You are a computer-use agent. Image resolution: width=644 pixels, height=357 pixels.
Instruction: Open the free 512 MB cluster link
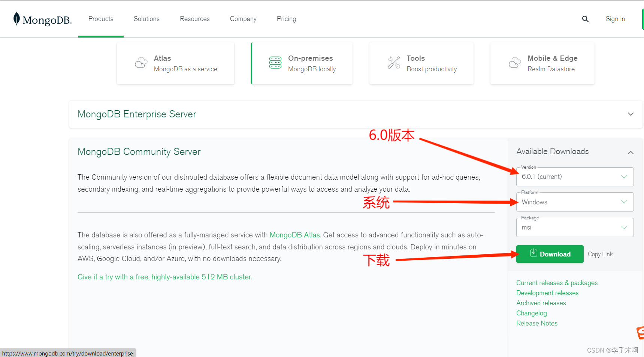(165, 277)
